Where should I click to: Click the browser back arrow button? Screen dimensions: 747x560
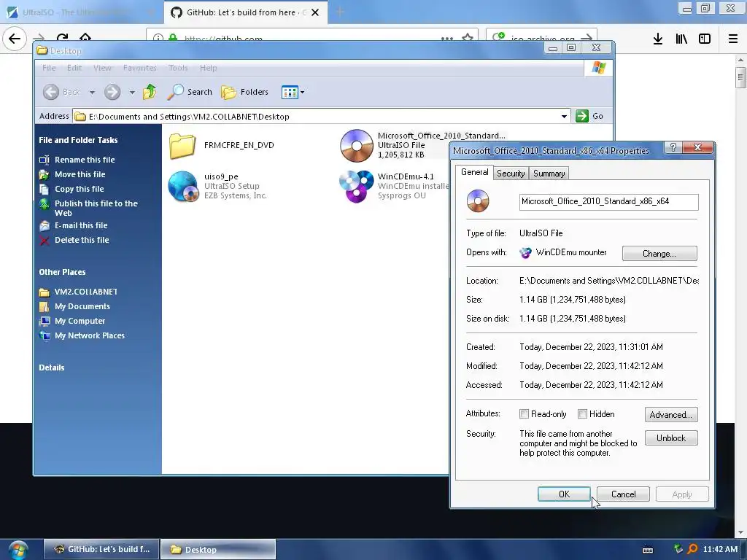(15, 39)
